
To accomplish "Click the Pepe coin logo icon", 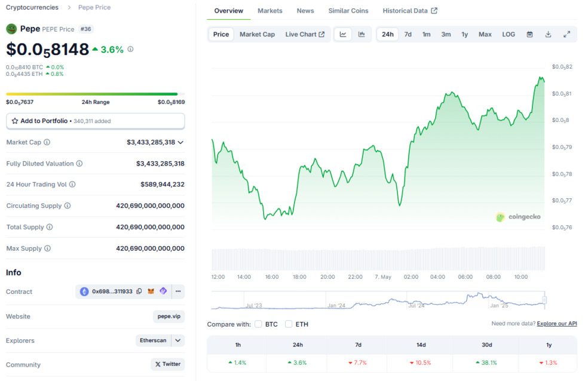I will click(11, 29).
